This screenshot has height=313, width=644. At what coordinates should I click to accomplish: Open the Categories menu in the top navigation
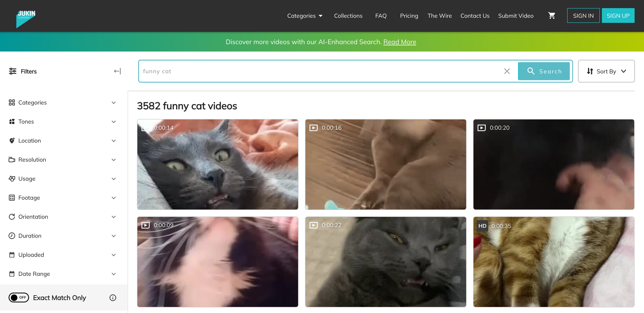pos(305,16)
